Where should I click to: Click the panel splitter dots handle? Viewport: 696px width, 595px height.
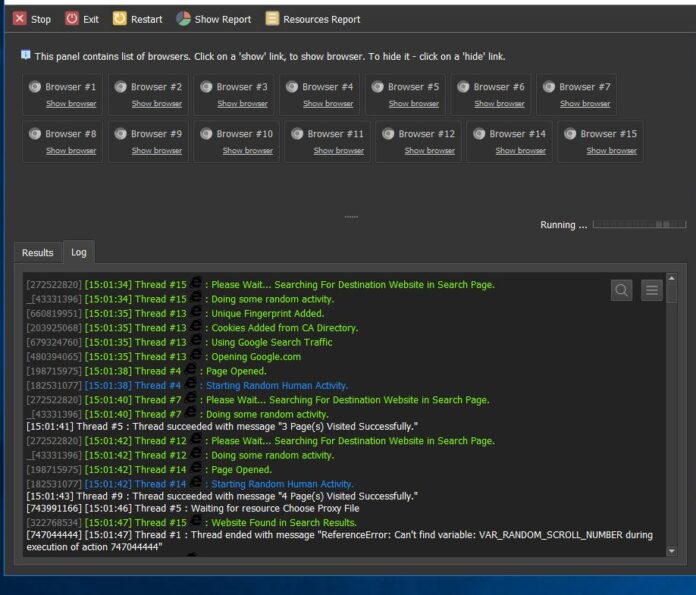coord(351,216)
